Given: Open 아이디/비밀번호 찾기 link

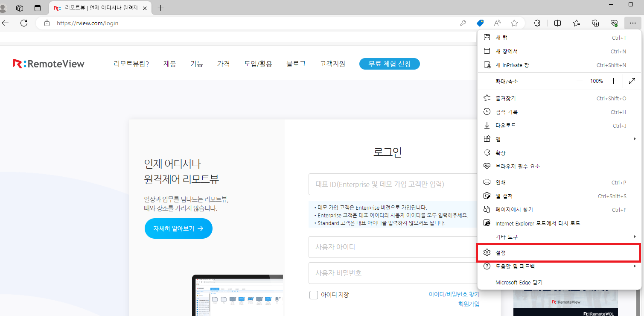Looking at the screenshot, I should click(x=454, y=295).
